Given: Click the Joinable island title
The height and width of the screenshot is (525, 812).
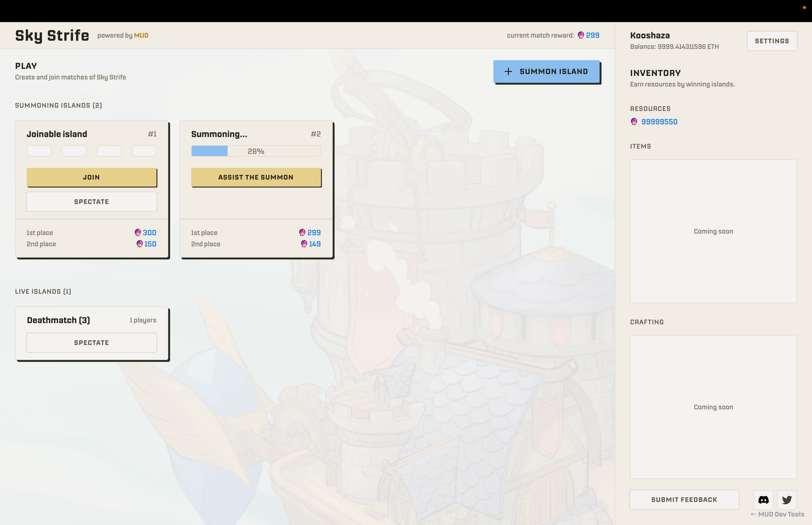Looking at the screenshot, I should coord(57,134).
